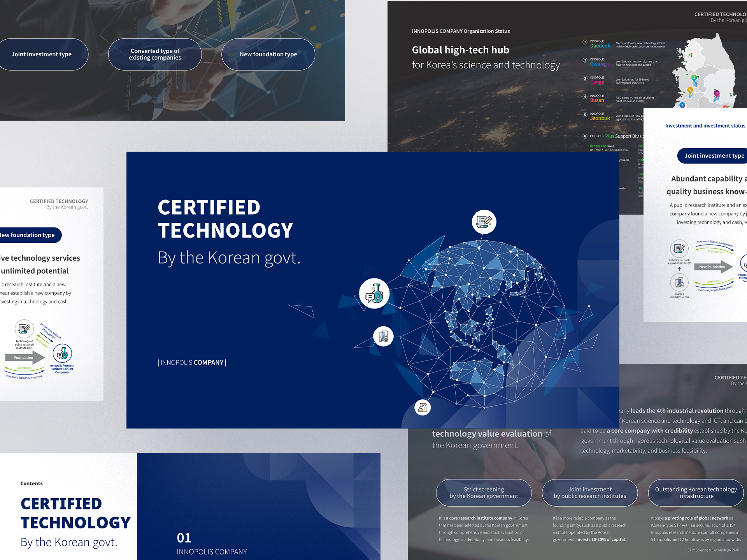747x560 pixels.
Task: Click the top New foundation type pill
Action: click(x=268, y=54)
